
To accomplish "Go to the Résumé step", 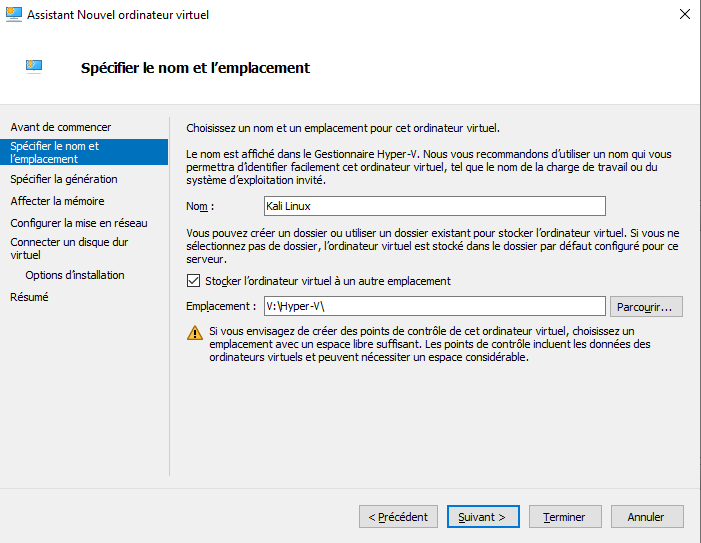I will (x=29, y=297).
